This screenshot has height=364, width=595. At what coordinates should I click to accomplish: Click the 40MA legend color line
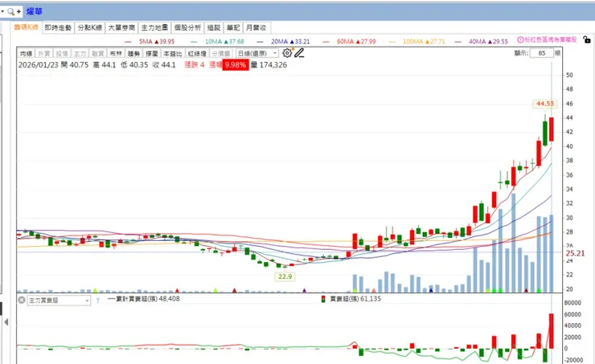(x=458, y=42)
